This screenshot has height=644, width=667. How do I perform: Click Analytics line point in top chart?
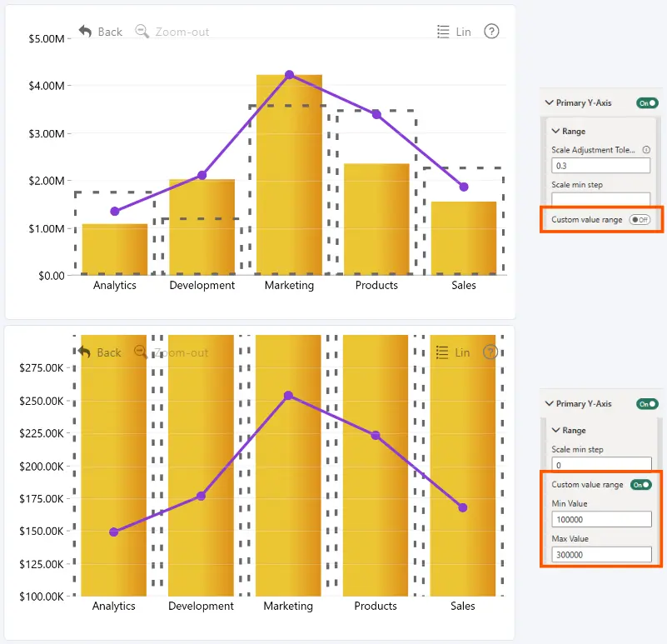point(115,211)
